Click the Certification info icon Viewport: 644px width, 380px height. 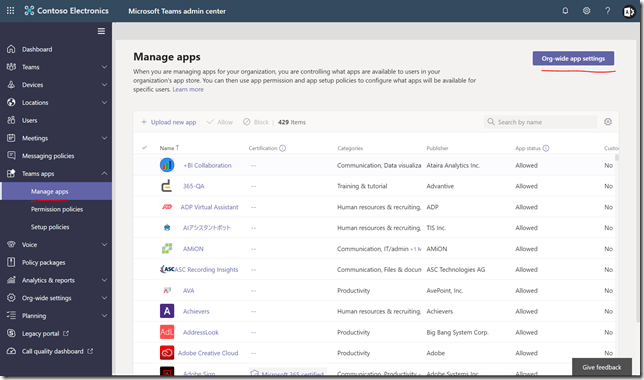tap(283, 148)
